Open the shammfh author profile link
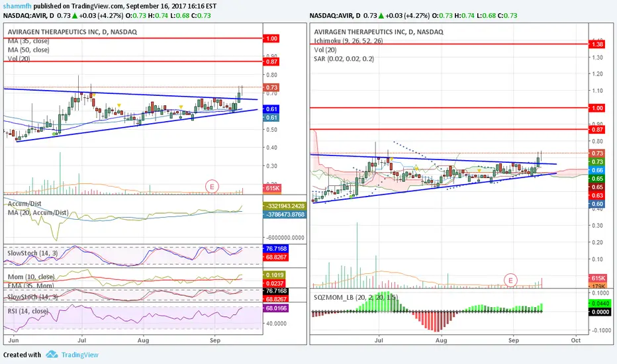Screen dimensions: 617x364 point(17,7)
